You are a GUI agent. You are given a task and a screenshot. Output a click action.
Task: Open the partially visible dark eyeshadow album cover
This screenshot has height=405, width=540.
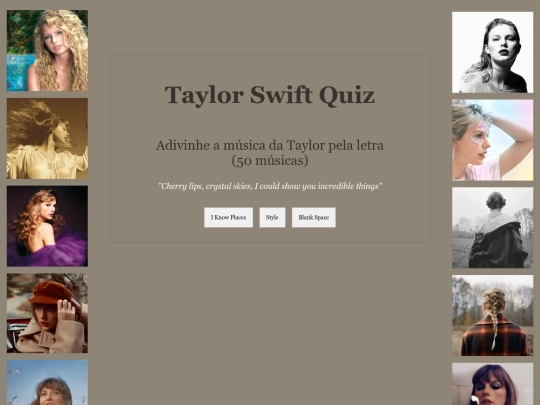(x=492, y=384)
